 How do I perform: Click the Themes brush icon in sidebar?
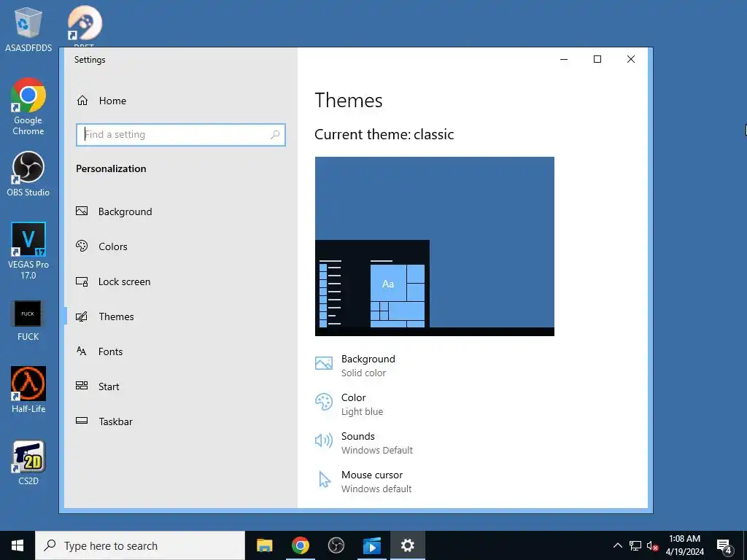[x=82, y=316]
